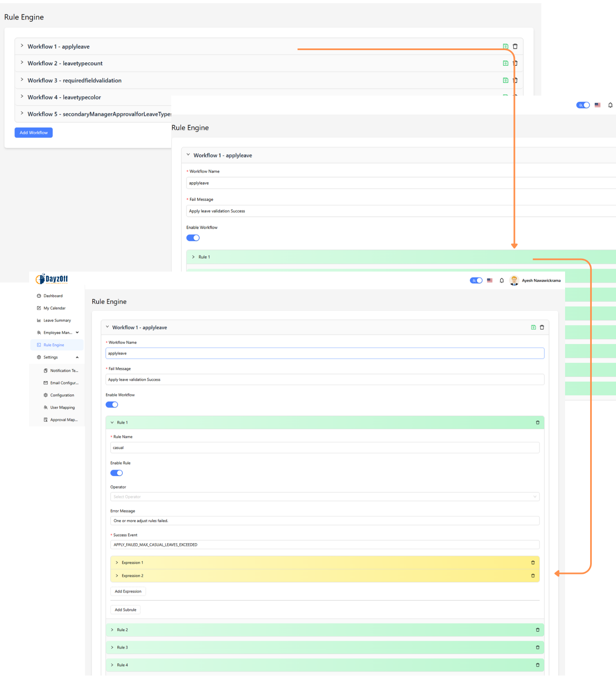Open the Select Operator dropdown
This screenshot has width=616, height=698.
pyautogui.click(x=324, y=497)
